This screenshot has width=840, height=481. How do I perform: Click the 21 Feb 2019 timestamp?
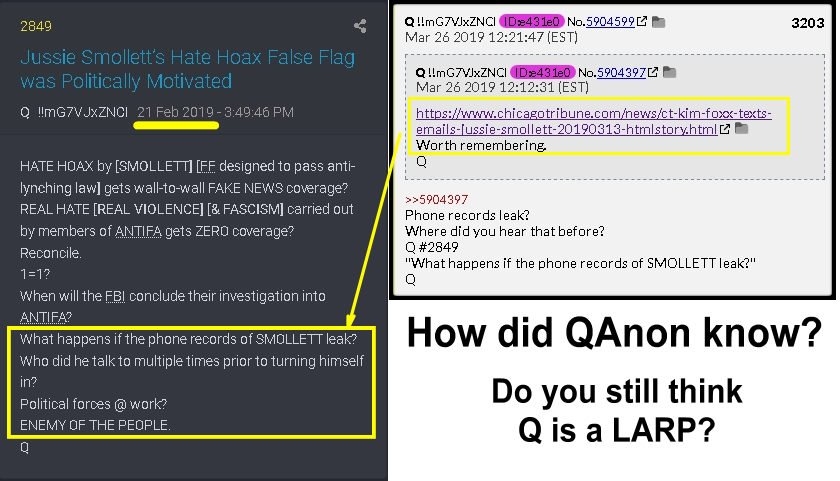pos(175,112)
